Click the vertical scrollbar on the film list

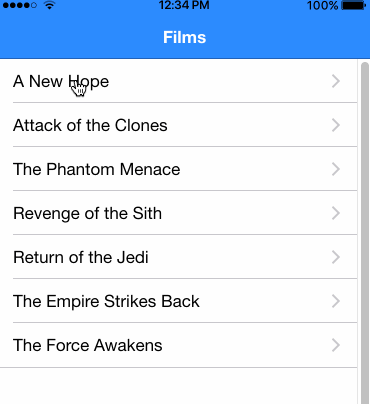365,233
